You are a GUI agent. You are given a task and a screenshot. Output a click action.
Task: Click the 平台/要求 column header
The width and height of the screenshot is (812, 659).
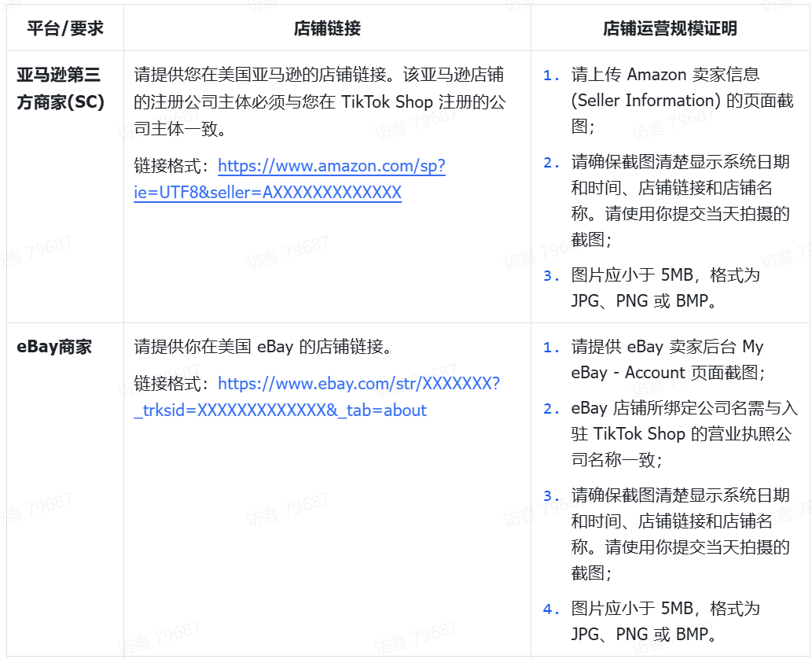(65, 29)
